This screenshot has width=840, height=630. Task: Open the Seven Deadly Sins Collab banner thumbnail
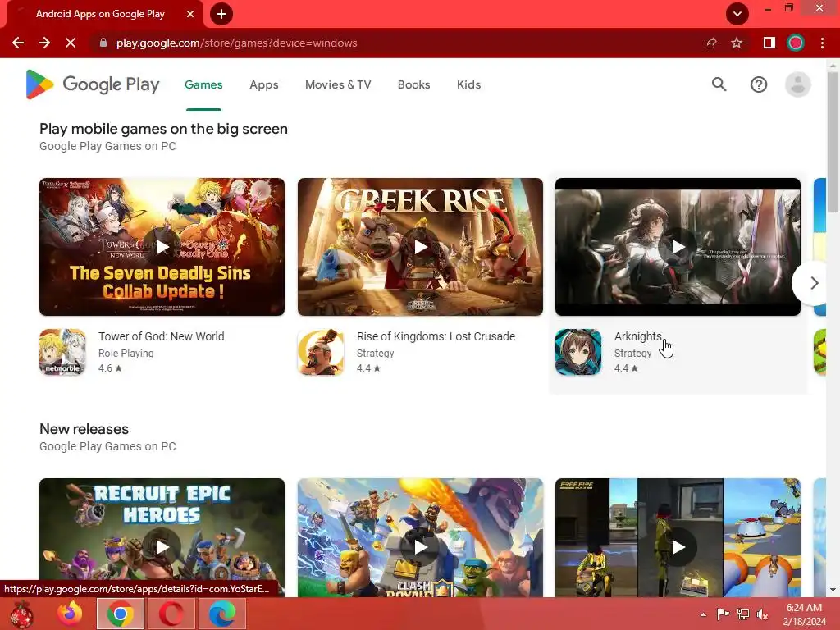tap(162, 247)
